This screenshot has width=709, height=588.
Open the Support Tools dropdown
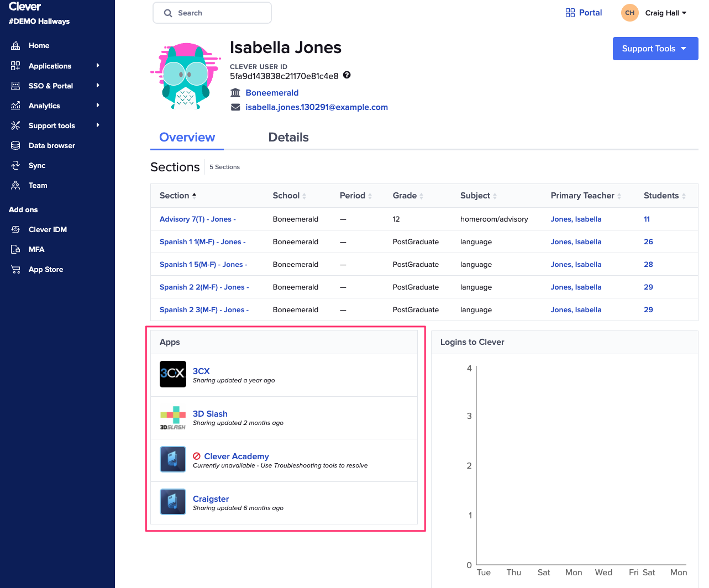tap(655, 49)
